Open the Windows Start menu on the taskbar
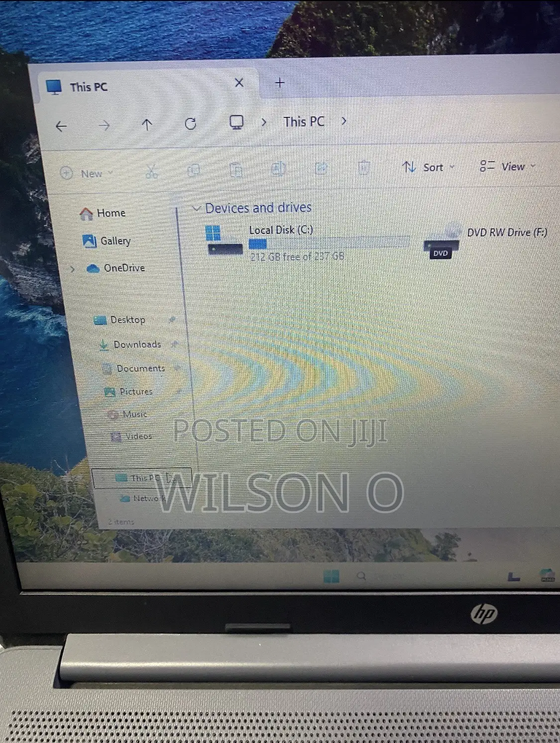The image size is (560, 743). tap(331, 576)
